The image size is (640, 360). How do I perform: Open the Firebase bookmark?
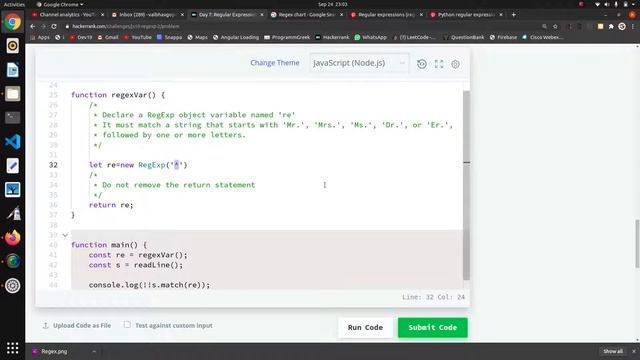click(x=503, y=37)
